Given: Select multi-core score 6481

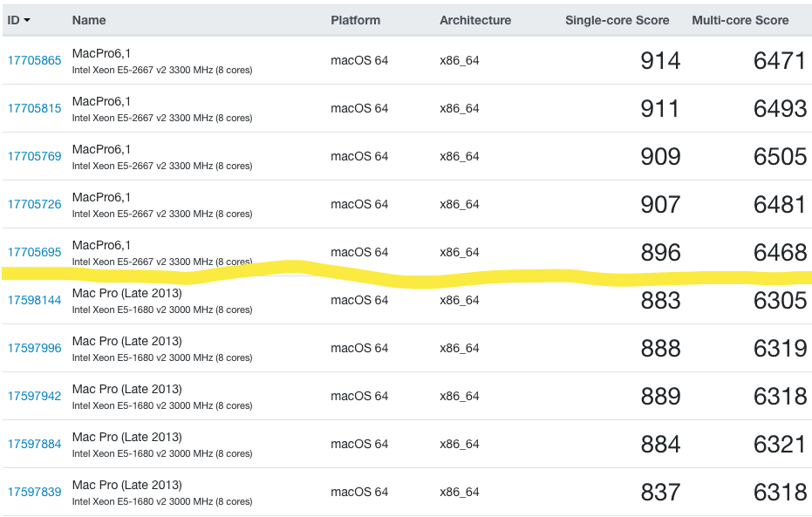Looking at the screenshot, I should point(780,205).
